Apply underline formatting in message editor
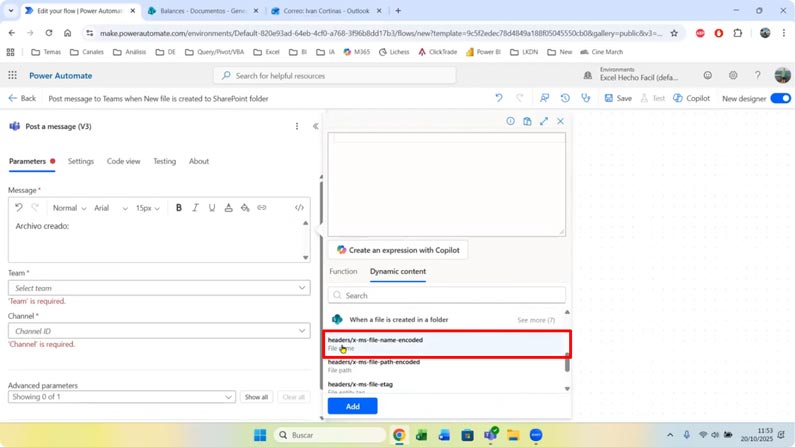Viewport: 795px width, 447px height. [x=212, y=208]
